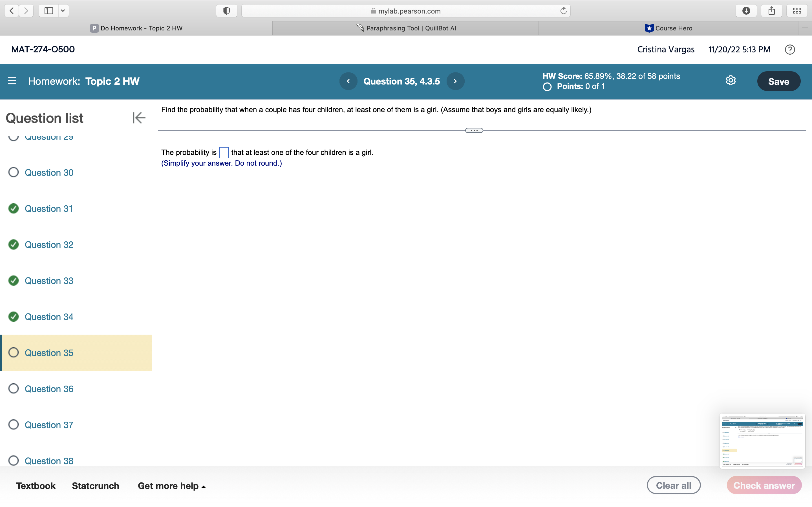The image size is (812, 507).
Task: Click the probability answer input box
Action: (224, 153)
